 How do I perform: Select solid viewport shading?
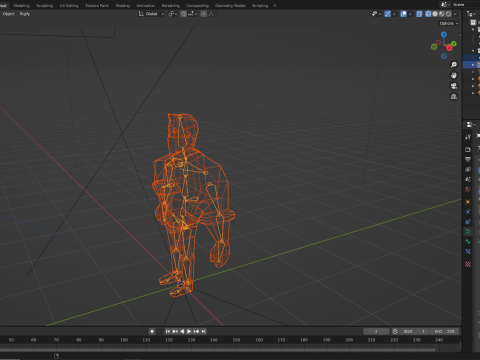tap(435, 14)
